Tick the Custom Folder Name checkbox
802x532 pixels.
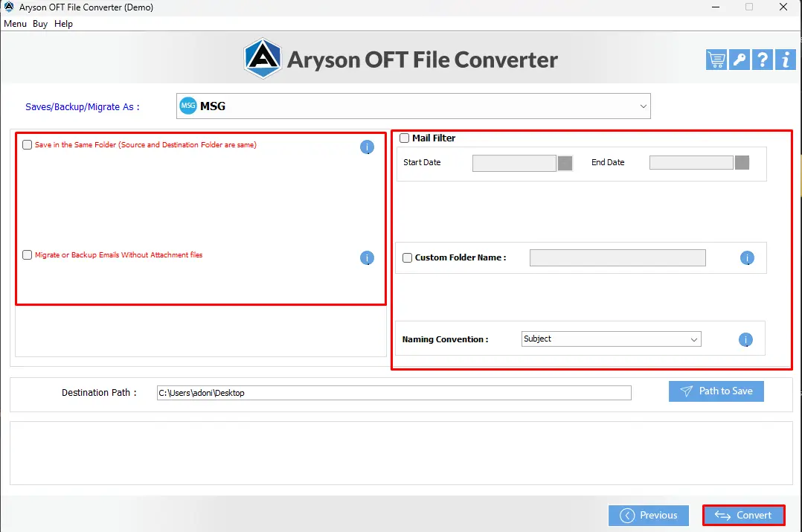[407, 257]
